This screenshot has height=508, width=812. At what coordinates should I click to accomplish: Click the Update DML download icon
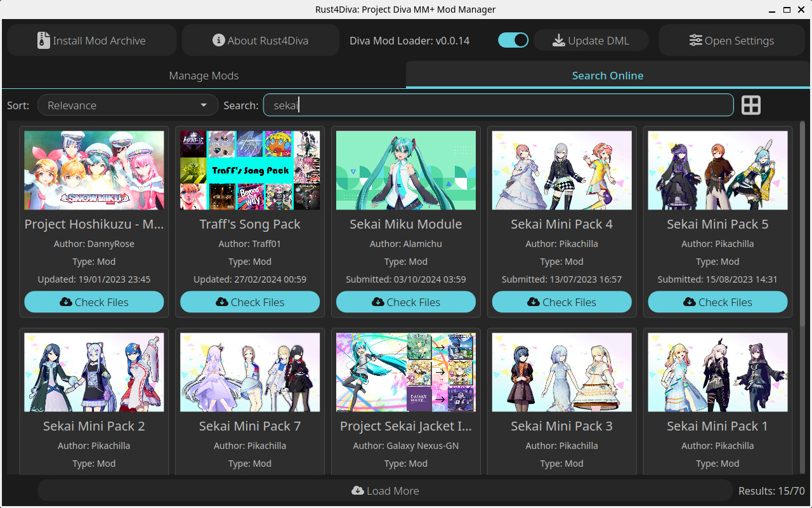(x=559, y=40)
